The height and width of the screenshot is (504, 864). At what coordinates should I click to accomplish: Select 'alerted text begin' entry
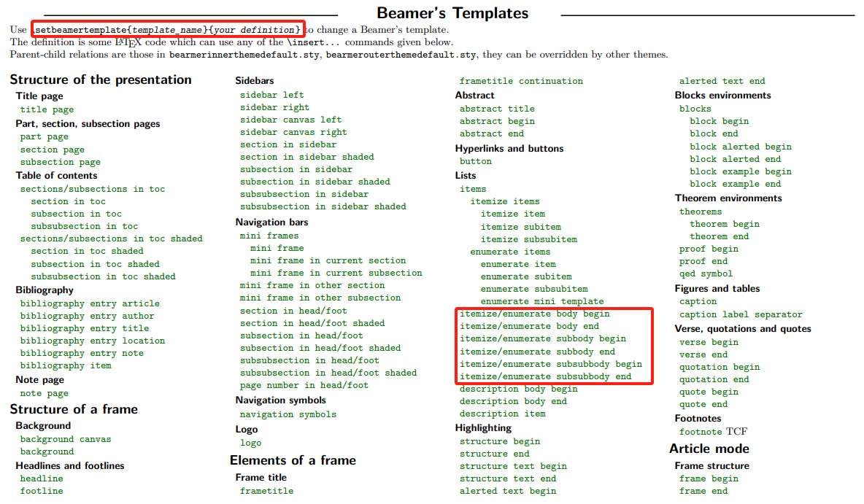[507, 491]
